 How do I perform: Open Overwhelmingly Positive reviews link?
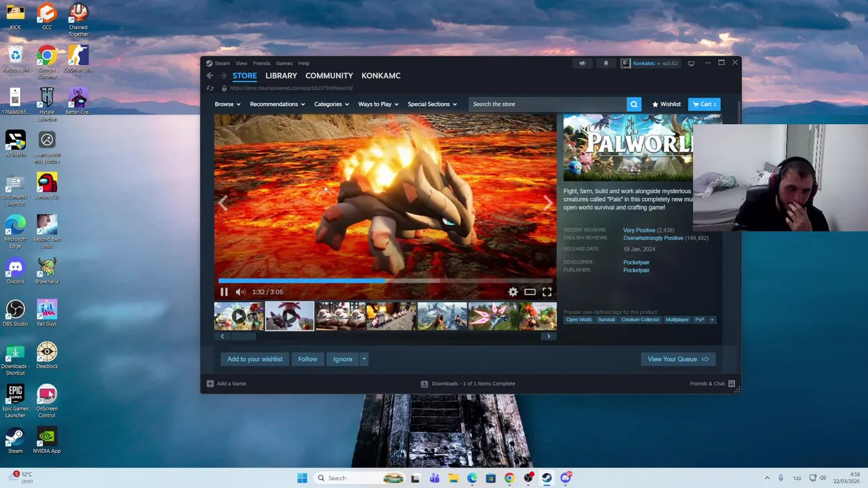(x=653, y=239)
